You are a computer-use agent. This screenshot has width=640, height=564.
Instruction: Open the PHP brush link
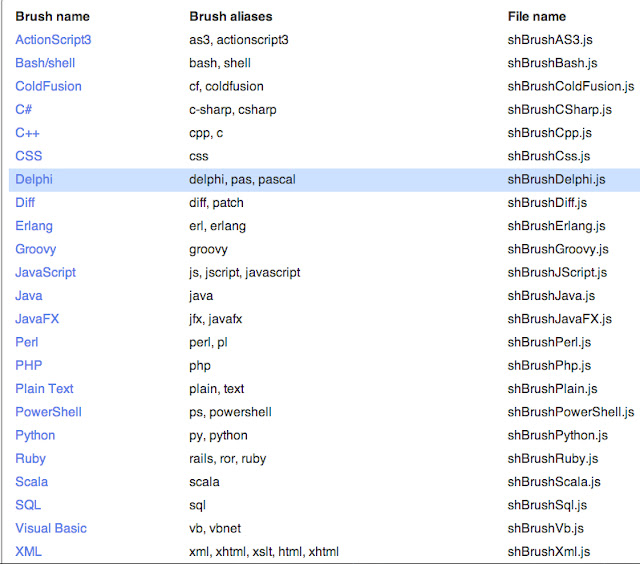29,366
